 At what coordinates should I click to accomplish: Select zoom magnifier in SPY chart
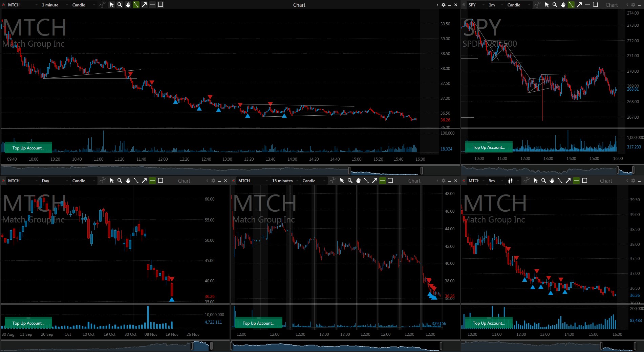(x=555, y=5)
